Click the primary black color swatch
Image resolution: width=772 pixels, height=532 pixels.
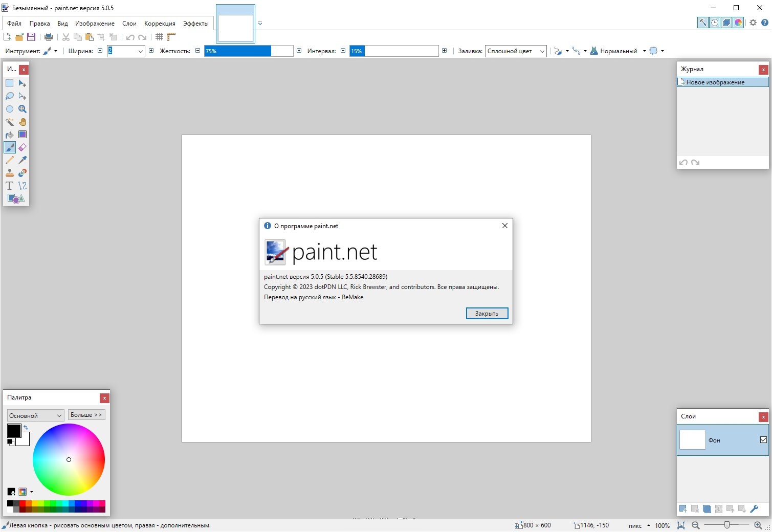pos(14,430)
